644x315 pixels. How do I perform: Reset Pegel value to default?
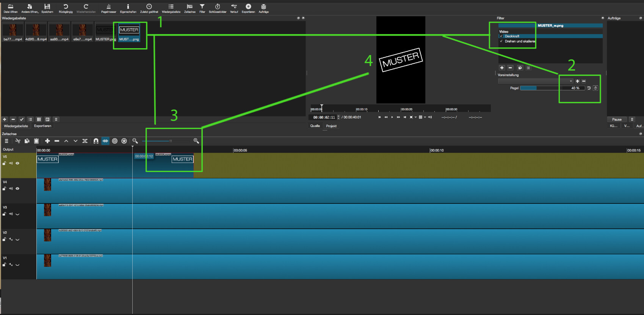tap(589, 88)
